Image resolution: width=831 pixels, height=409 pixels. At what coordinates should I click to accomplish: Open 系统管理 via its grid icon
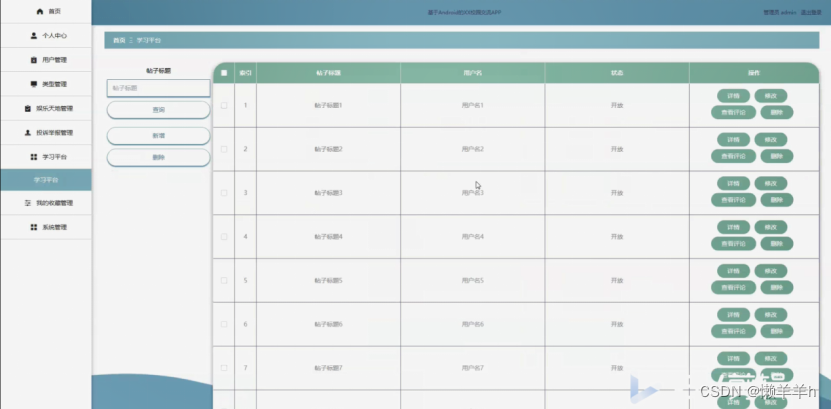[x=34, y=227]
